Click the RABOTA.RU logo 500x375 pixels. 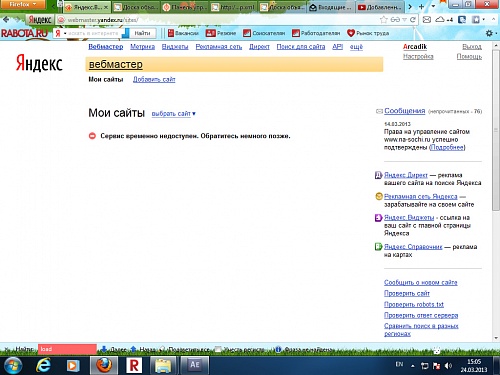tap(24, 33)
